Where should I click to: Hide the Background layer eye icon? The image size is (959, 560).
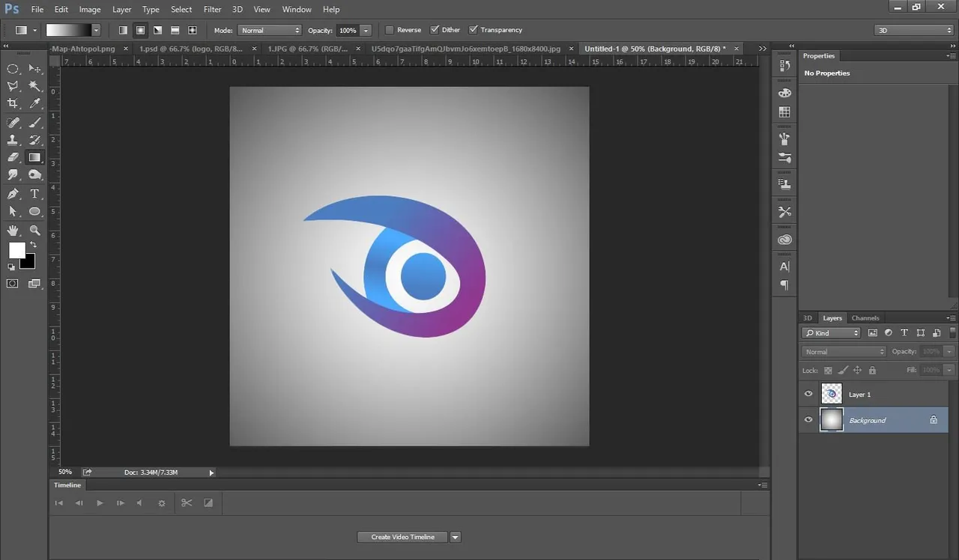coord(808,420)
